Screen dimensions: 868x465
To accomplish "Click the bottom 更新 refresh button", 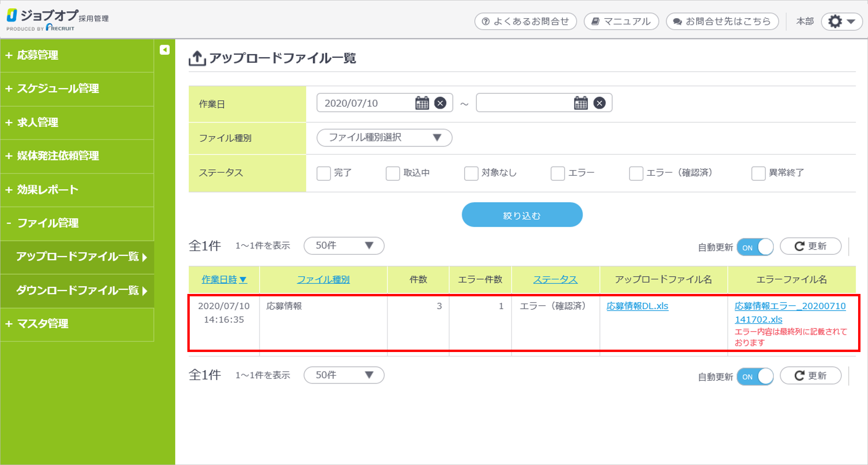I will point(810,376).
